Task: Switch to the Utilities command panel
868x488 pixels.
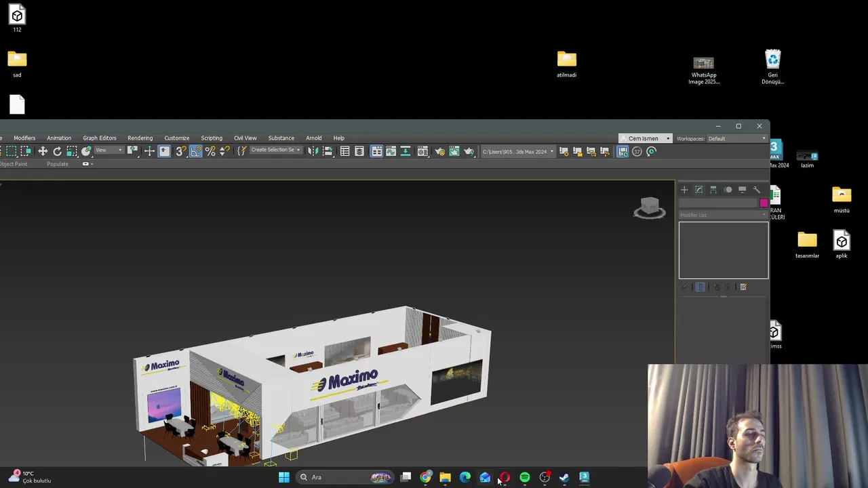Action: coord(757,190)
